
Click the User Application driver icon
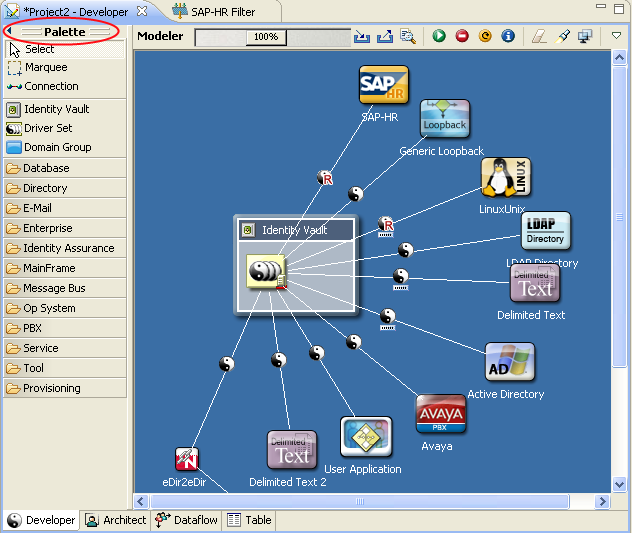click(x=366, y=437)
